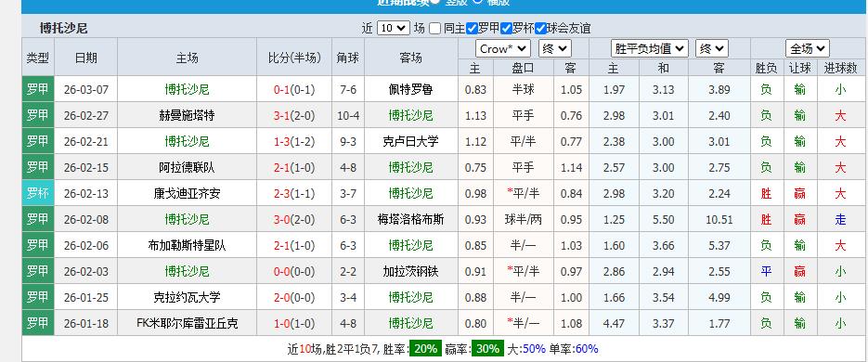Uncheck the 球会友谊 checkbox

pyautogui.click(x=541, y=28)
